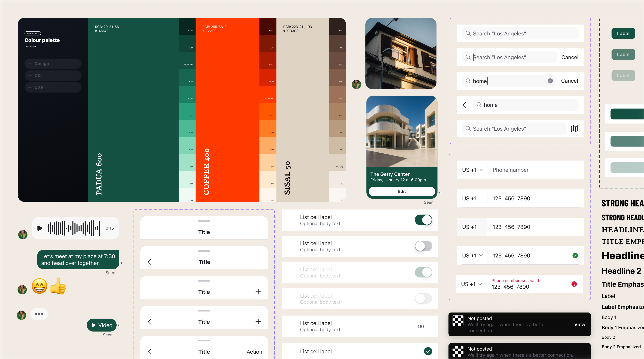Turn on the second List cell toggle
Screen dimensions: 644x359
click(423, 246)
